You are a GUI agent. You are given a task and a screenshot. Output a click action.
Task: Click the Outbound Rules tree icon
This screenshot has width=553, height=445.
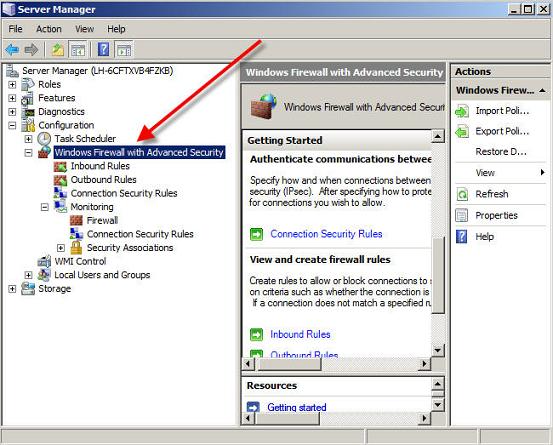click(x=60, y=180)
